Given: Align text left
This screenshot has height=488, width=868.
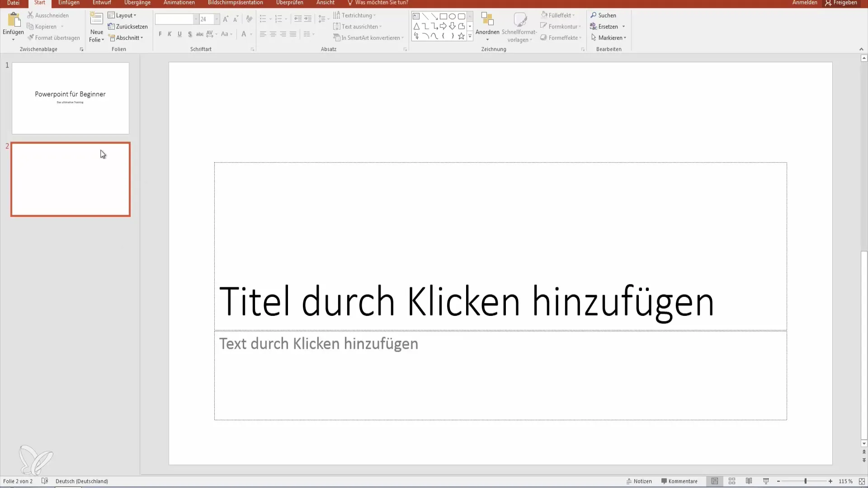Looking at the screenshot, I should pos(263,34).
